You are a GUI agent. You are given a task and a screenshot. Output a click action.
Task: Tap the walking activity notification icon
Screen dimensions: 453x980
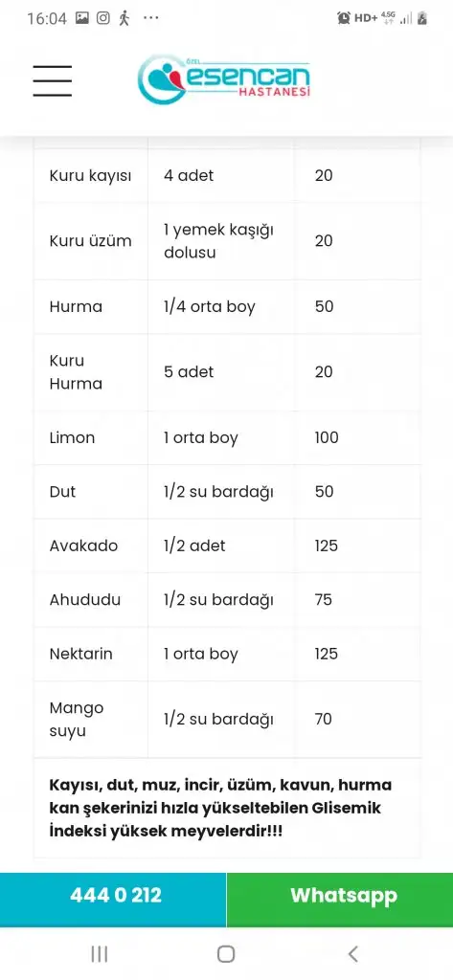(x=125, y=17)
